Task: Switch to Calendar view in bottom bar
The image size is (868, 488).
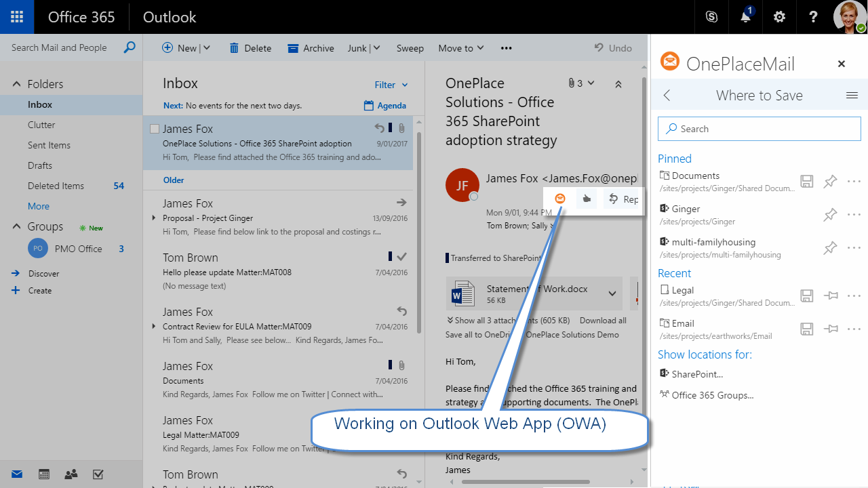Action: pyautogui.click(x=44, y=474)
